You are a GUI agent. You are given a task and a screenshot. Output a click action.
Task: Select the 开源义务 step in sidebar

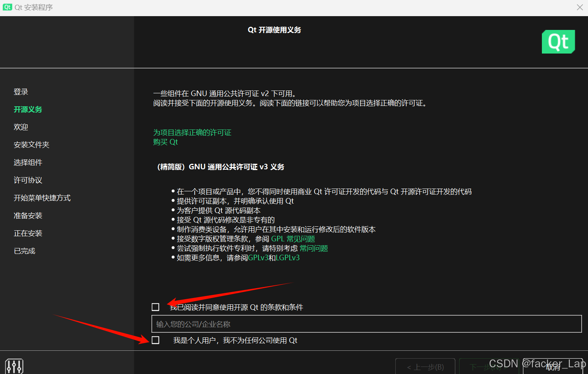28,109
